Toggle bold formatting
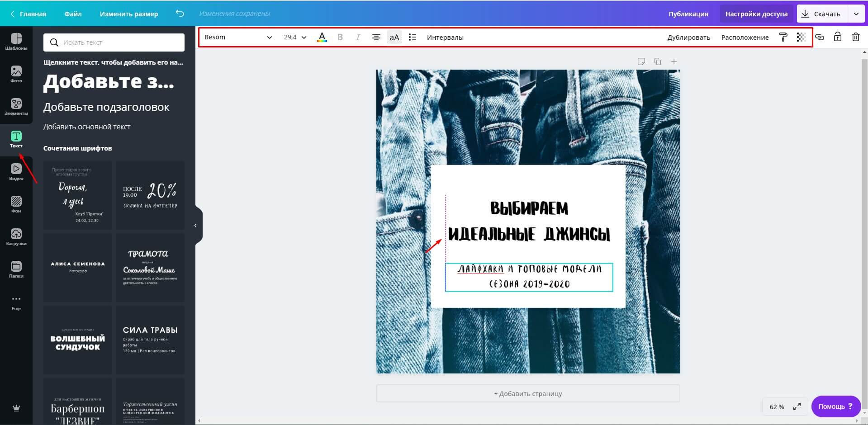 click(340, 37)
